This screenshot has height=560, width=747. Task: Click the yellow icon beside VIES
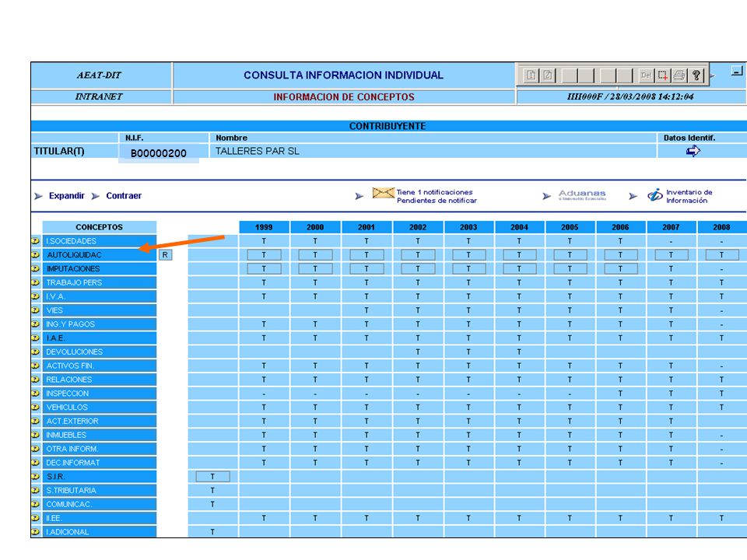tap(35, 310)
